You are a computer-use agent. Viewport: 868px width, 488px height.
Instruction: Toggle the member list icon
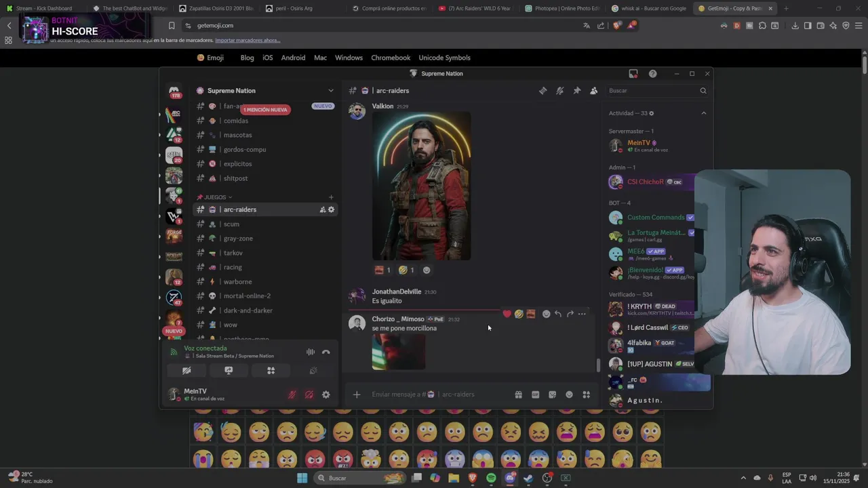(x=593, y=91)
